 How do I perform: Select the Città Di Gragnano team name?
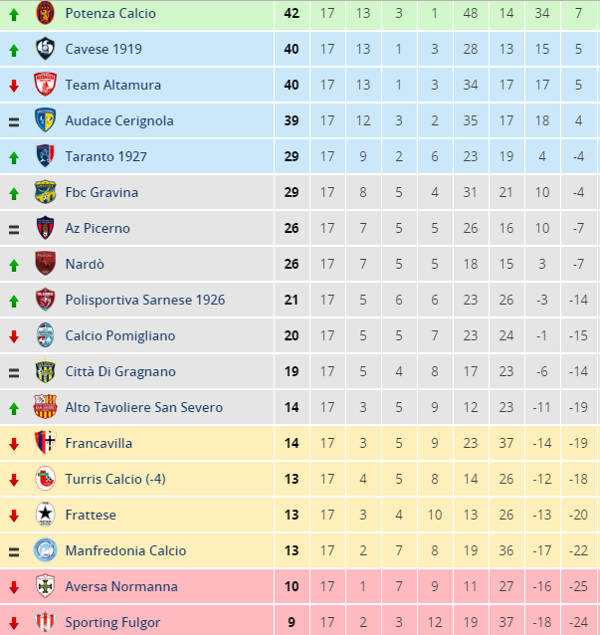point(120,372)
